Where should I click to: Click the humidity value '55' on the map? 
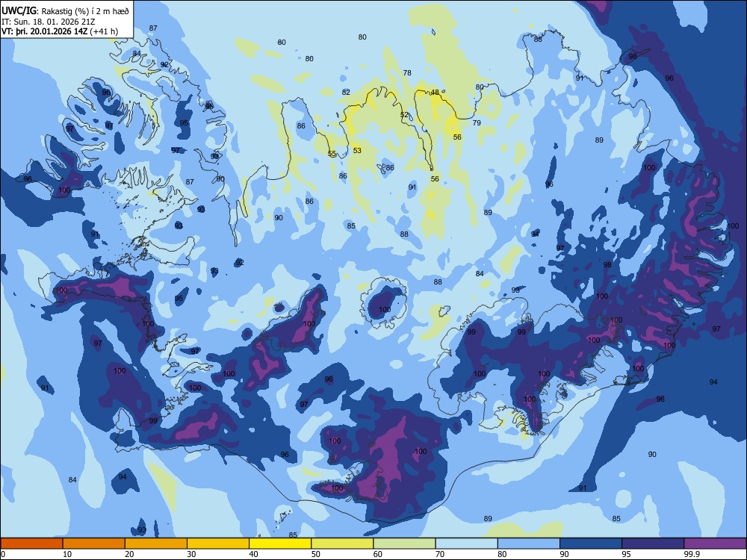tap(332, 154)
